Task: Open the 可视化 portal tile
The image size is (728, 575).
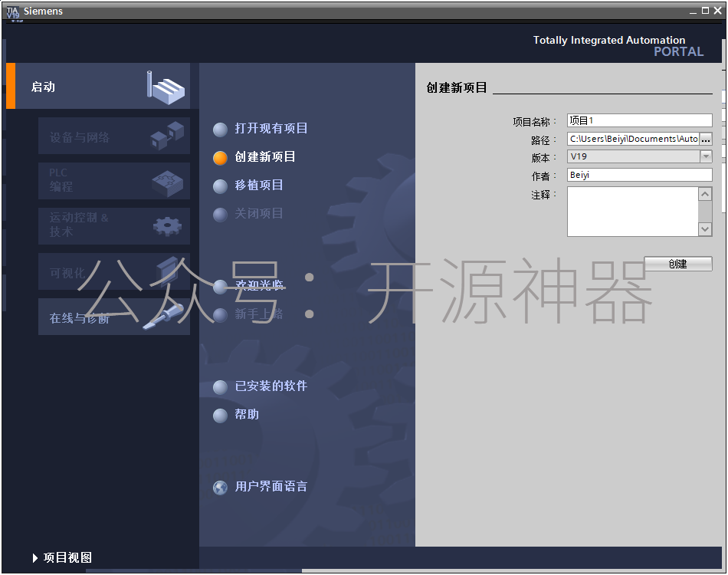Action: [x=114, y=271]
